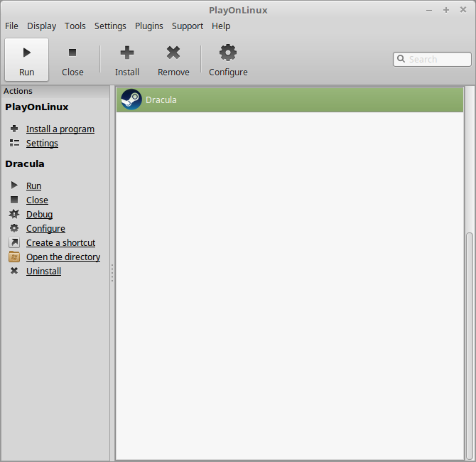Click the Create a shortcut link
The image size is (476, 462).
coord(60,242)
